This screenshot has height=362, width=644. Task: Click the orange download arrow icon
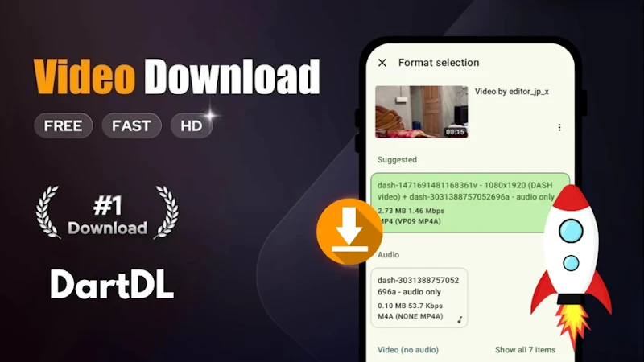pyautogui.click(x=349, y=232)
